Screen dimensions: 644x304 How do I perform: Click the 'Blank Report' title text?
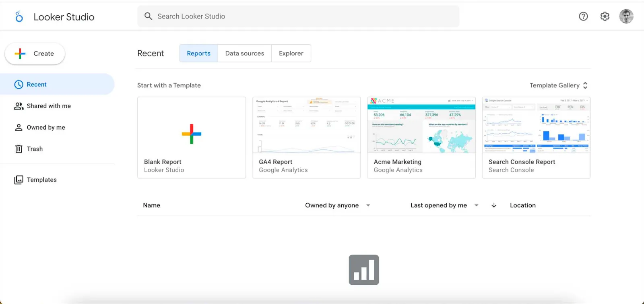click(163, 162)
